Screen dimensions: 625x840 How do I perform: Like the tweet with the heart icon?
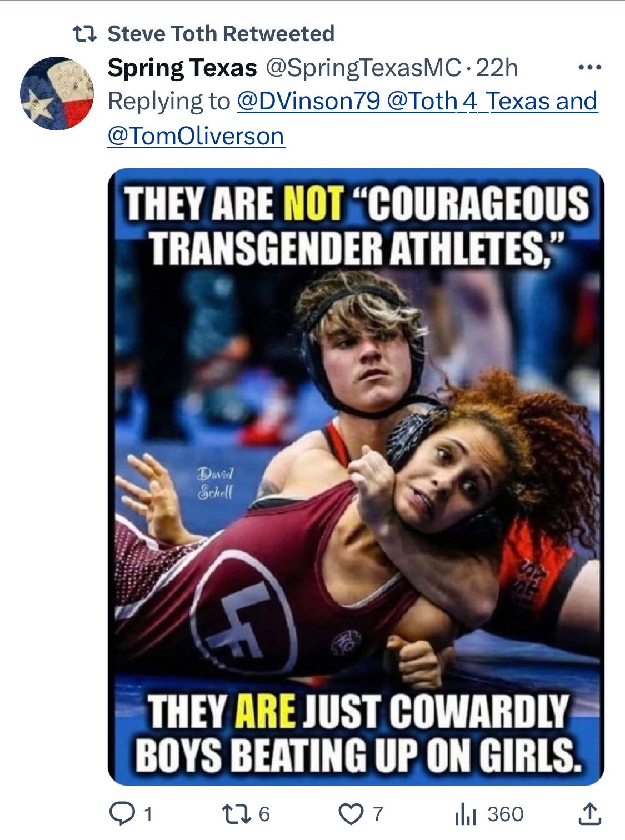(351, 814)
